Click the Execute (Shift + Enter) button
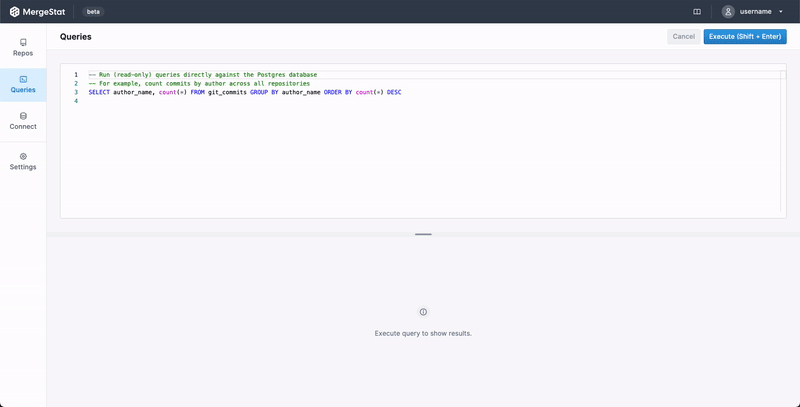Viewport: 800px width, 407px height. pyautogui.click(x=745, y=36)
